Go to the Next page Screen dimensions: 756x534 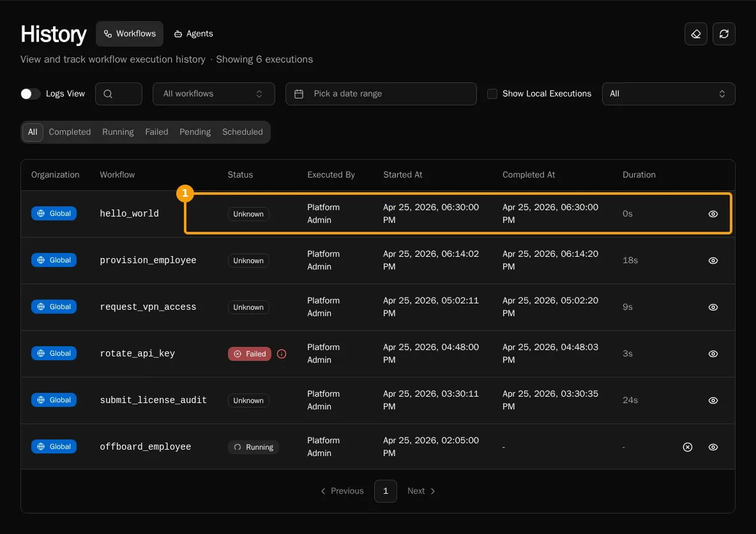coord(421,491)
